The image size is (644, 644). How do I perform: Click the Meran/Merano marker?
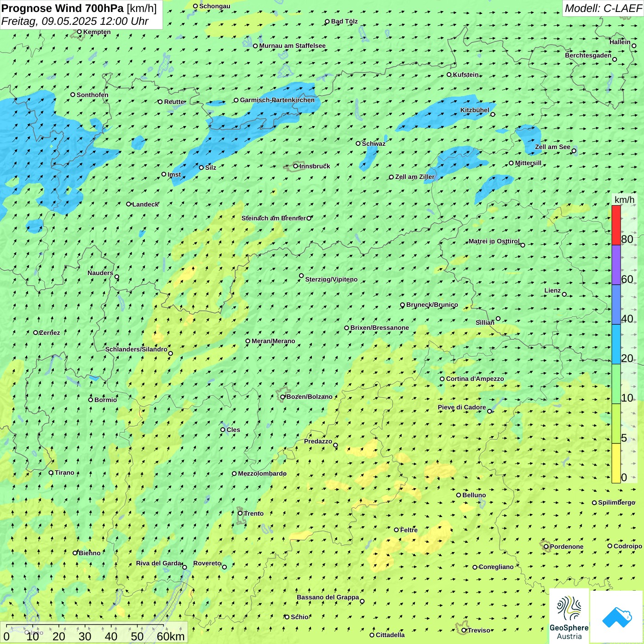point(248,341)
